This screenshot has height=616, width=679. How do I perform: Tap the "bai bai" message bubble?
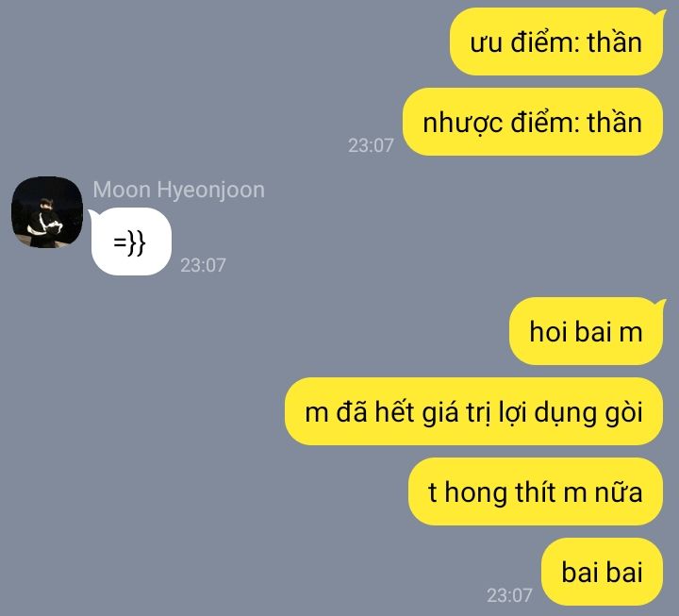tap(602, 572)
